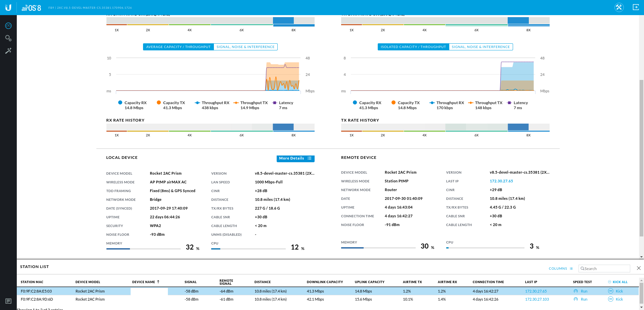Open the Settings gears icon in sidebar
The width and height of the screenshot is (644, 310).
8,38
